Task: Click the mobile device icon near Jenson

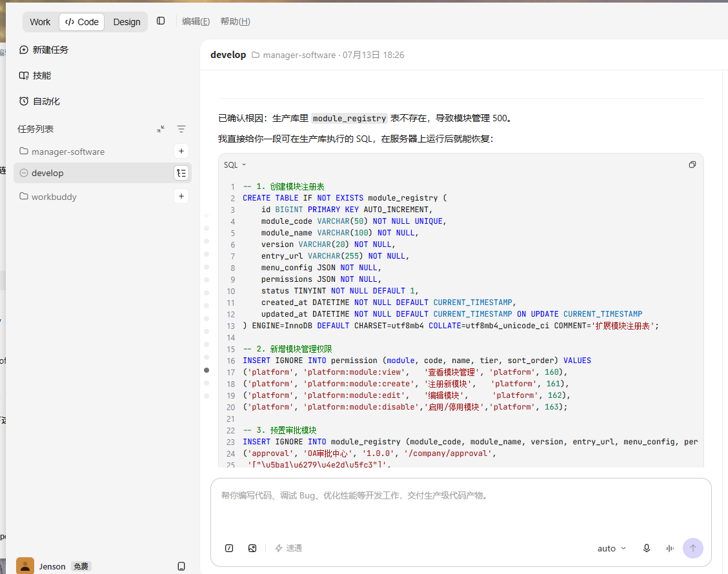Action: pyautogui.click(x=181, y=566)
